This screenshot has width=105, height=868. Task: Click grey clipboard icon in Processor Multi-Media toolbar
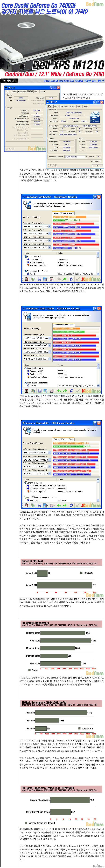click(32, 391)
